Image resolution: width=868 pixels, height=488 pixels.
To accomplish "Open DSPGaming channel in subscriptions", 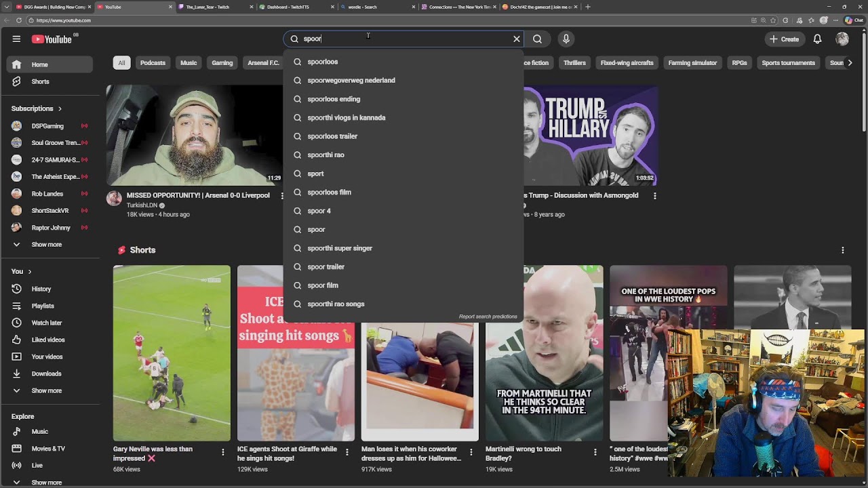I will [50, 126].
